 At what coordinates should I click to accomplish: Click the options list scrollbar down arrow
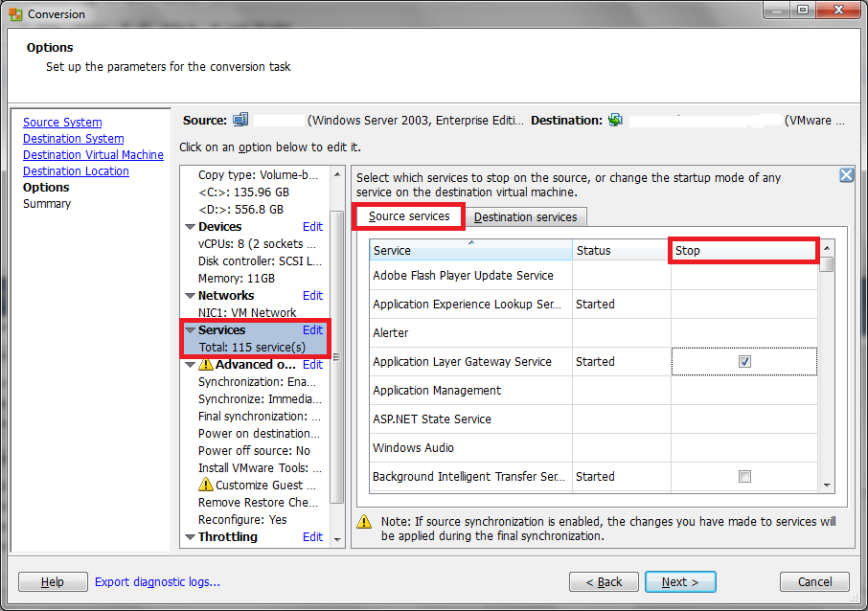[x=337, y=539]
